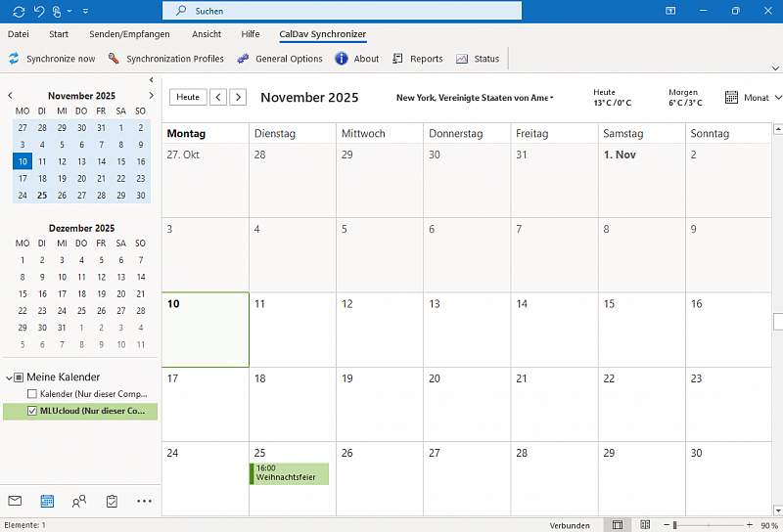
Task: Adjust the zoom slider in status bar
Action: [674, 525]
